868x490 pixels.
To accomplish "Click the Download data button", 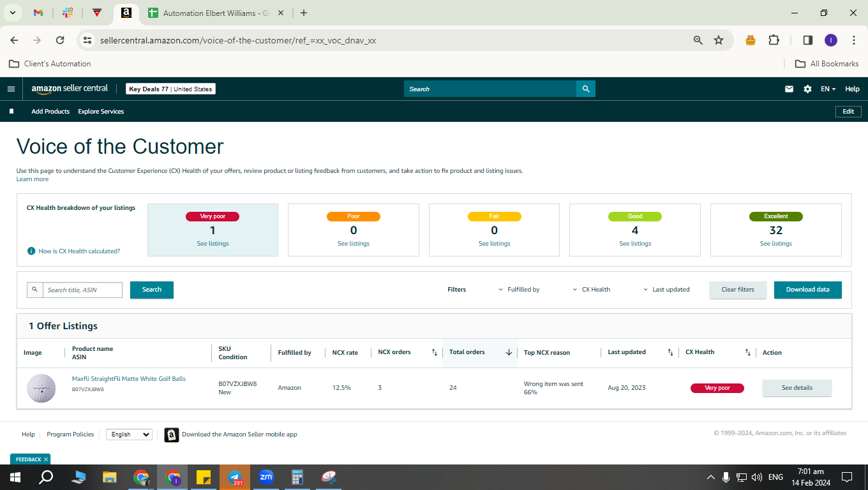I will tap(808, 290).
